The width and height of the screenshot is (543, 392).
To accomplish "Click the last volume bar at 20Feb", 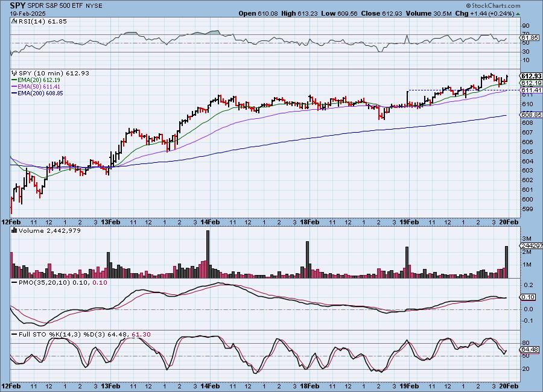I will pyautogui.click(x=507, y=262).
